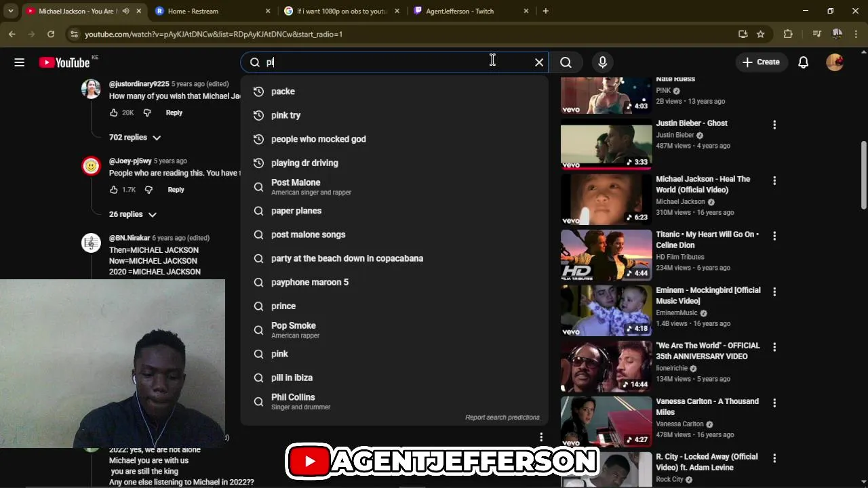Open options for Heal The World video
Viewport: 868px width, 488px height.
pyautogui.click(x=774, y=180)
